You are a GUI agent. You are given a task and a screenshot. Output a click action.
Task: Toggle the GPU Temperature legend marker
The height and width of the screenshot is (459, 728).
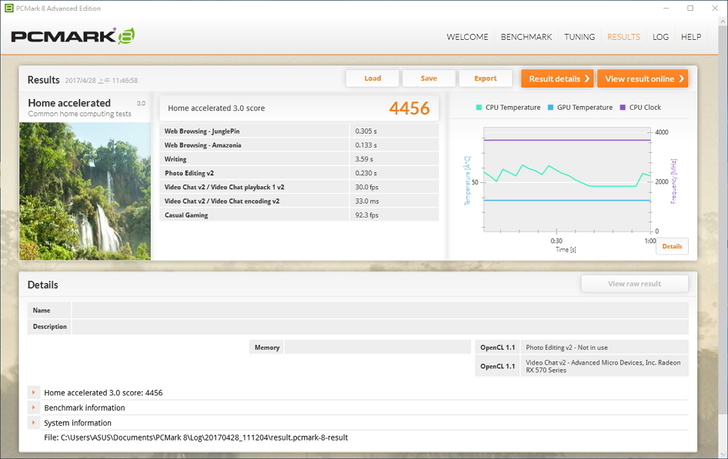549,107
